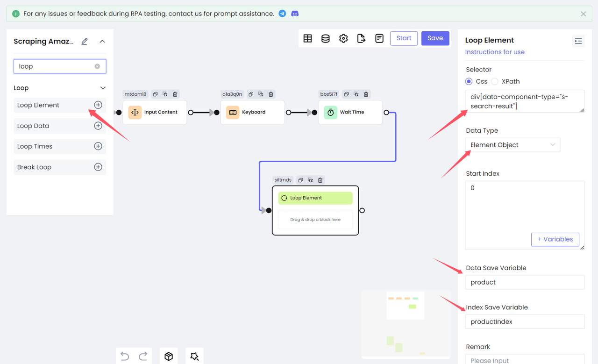This screenshot has width=598, height=364.
Task: Save the workflow
Action: 435,38
